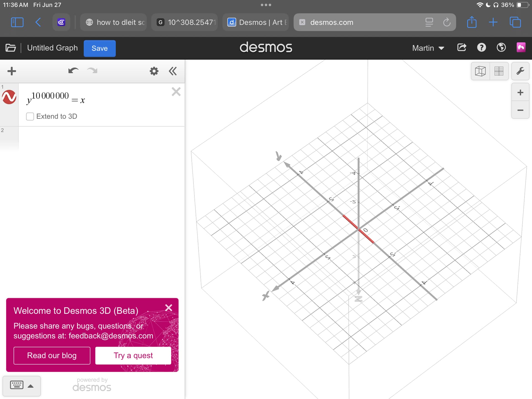Rename the Untitled Graph title
This screenshot has height=399, width=532.
pyautogui.click(x=52, y=48)
